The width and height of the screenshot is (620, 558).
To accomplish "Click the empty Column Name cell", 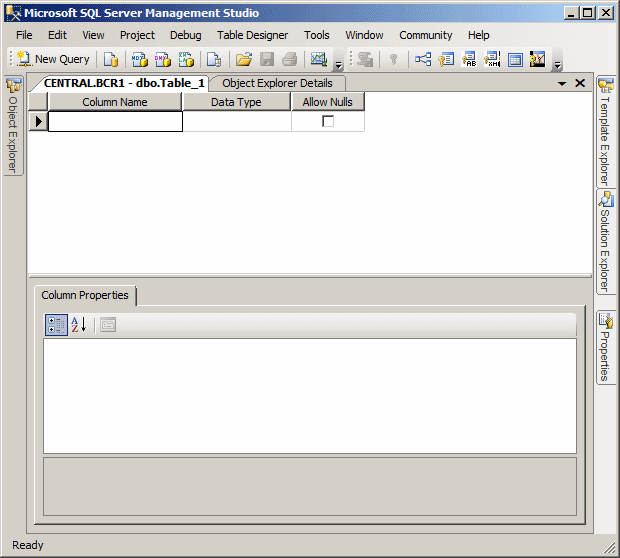I will pyautogui.click(x=115, y=121).
